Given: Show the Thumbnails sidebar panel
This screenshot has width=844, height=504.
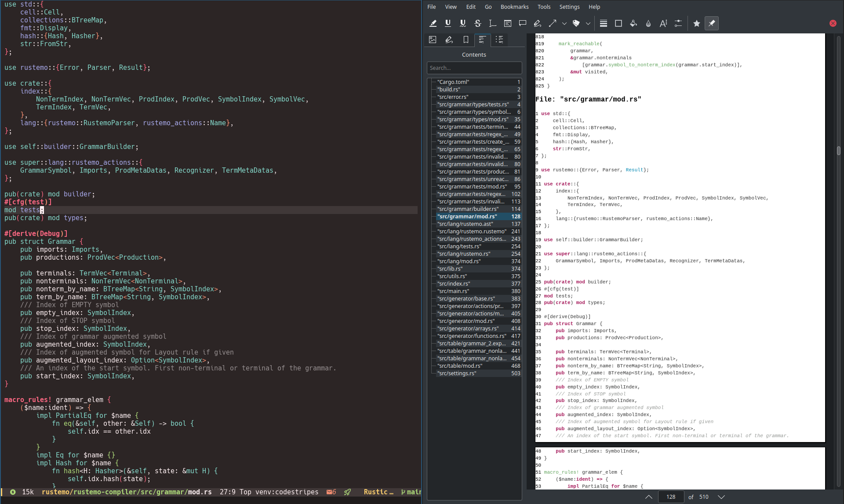Looking at the screenshot, I should click(433, 40).
